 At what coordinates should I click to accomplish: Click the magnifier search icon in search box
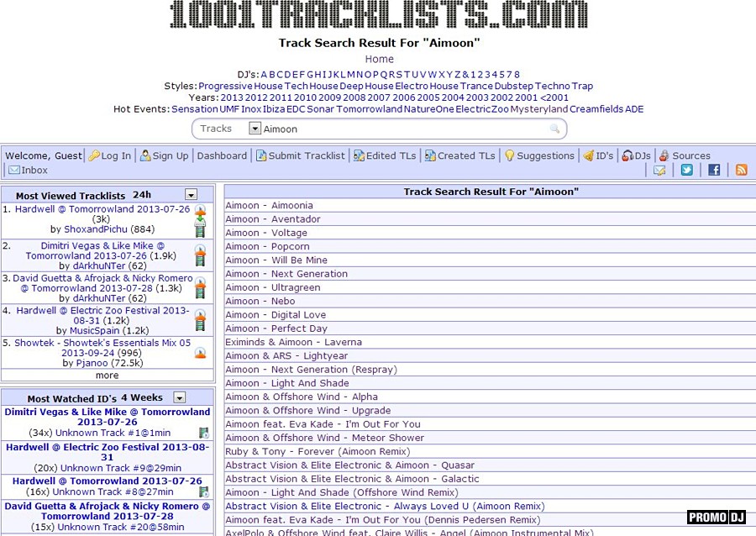tap(555, 129)
